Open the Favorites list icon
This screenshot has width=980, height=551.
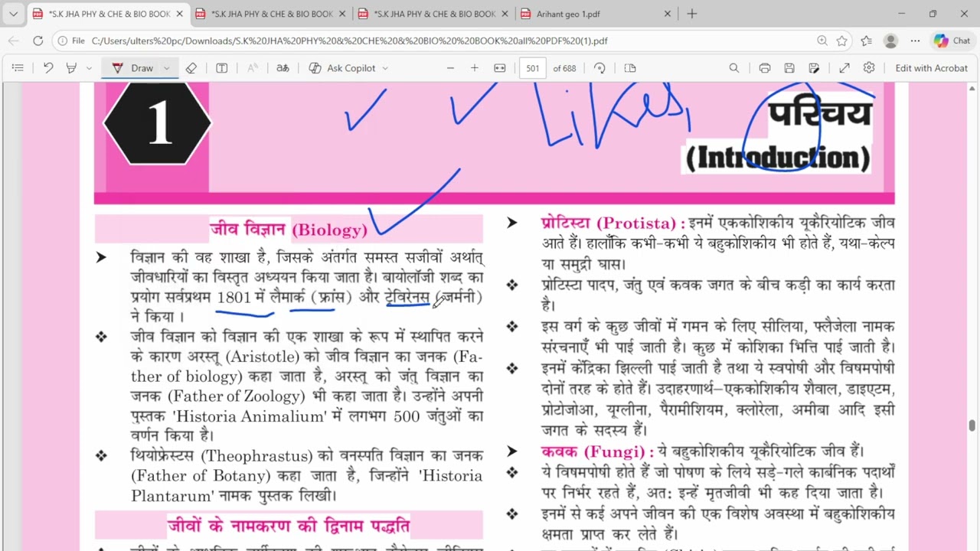click(x=866, y=41)
